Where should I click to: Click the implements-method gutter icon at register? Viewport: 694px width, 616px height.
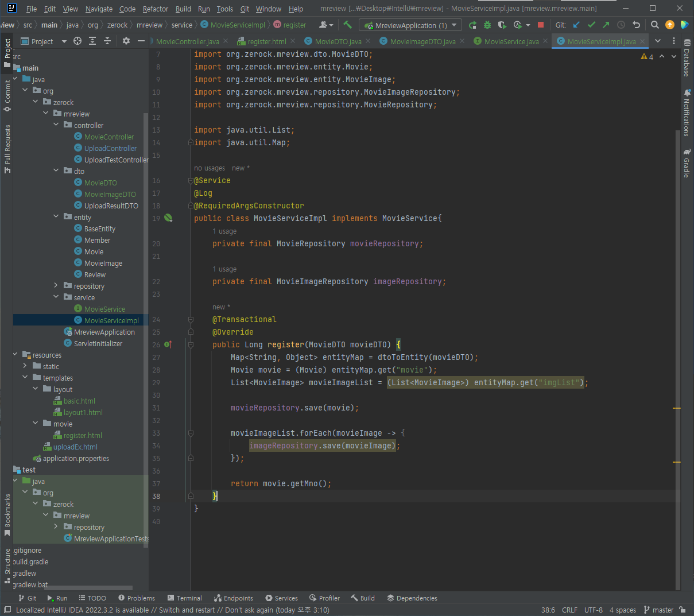click(x=168, y=344)
